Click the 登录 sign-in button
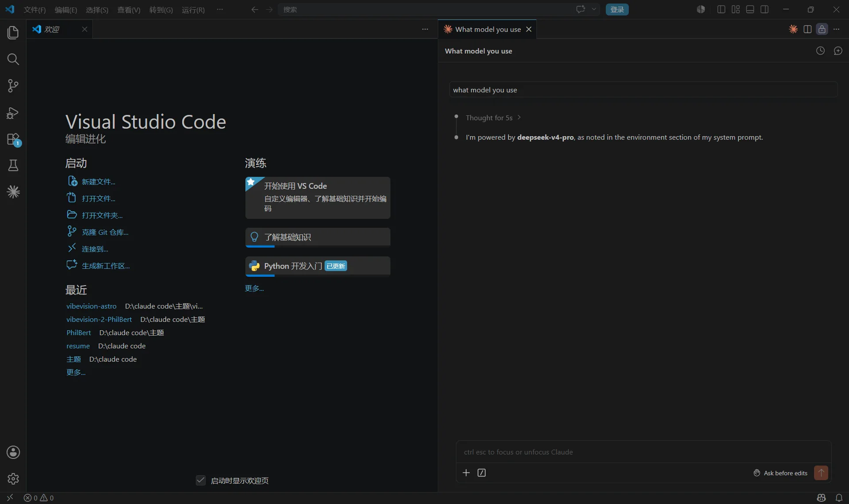Screen dimensions: 849x504 click(x=617, y=9)
